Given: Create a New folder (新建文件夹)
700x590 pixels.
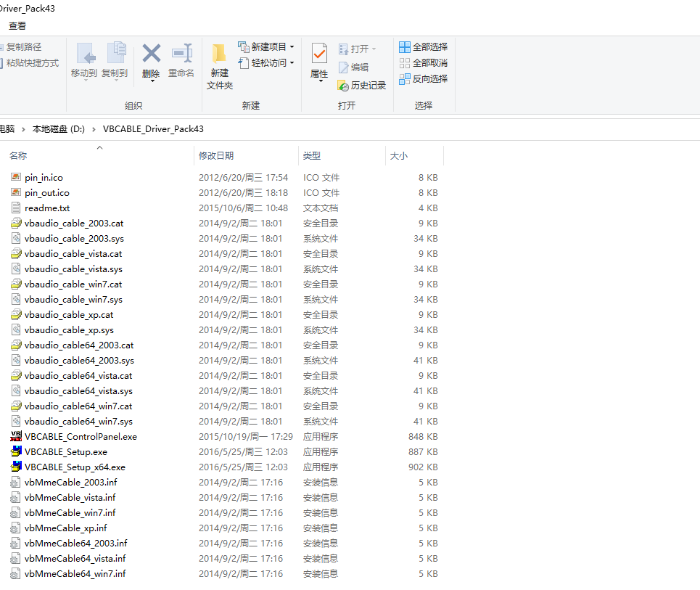Looking at the screenshot, I should (x=219, y=67).
